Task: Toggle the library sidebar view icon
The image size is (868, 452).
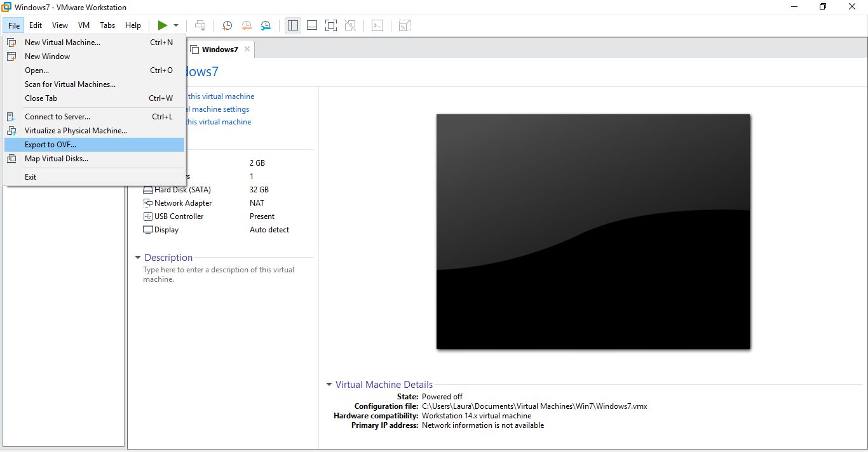Action: [293, 25]
